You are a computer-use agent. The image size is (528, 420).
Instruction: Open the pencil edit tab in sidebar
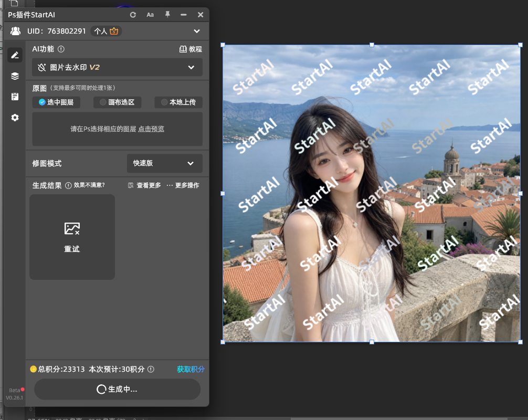pos(15,55)
